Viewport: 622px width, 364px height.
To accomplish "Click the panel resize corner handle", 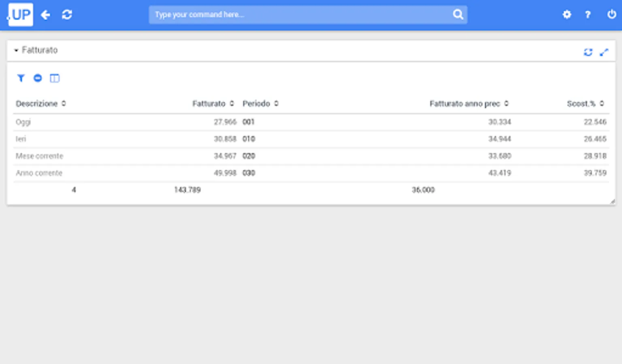I will click(612, 201).
